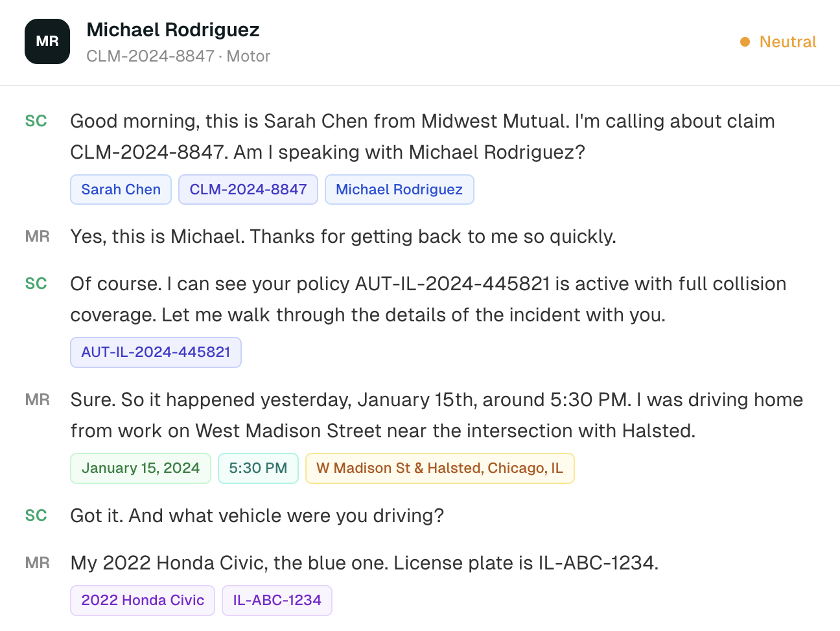Click the orange Neutral sentiment dot
Screen dimensions: 840x631
745,42
